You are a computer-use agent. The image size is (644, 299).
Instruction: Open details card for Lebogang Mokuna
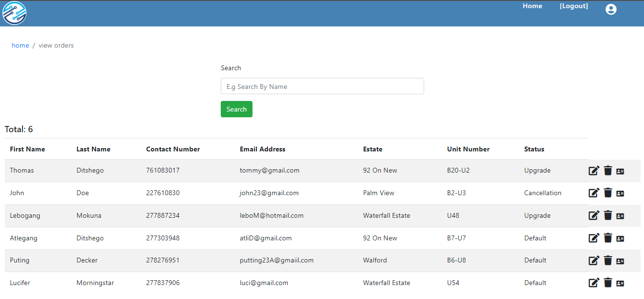pos(620,216)
